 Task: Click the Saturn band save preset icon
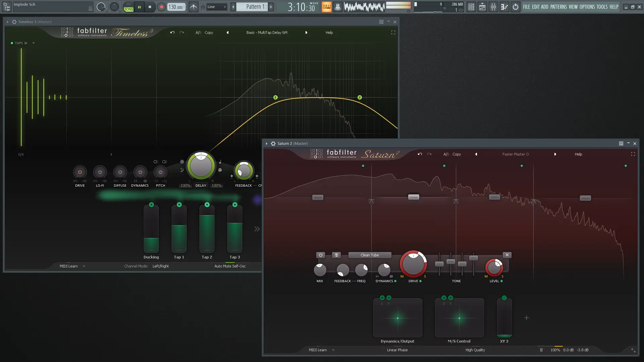(x=336, y=255)
